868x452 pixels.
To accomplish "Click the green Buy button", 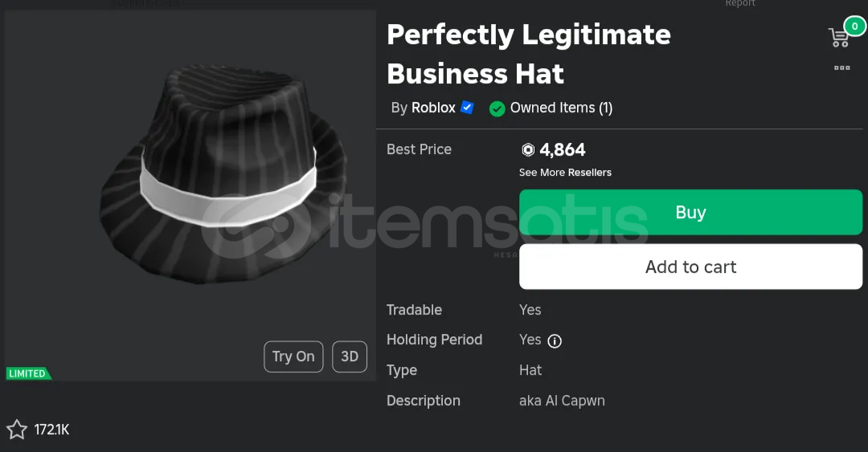I will coord(691,213).
